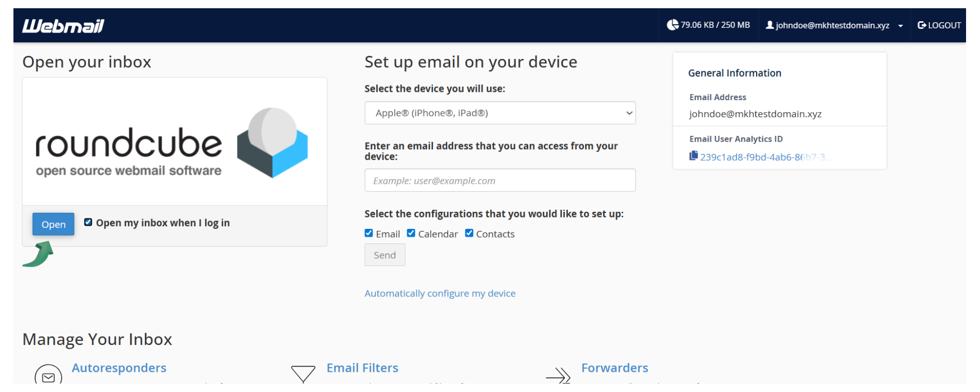Click the analytics ID 239c1ad8-f9bd-4ab6 text
The image size is (980, 392).
click(766, 157)
